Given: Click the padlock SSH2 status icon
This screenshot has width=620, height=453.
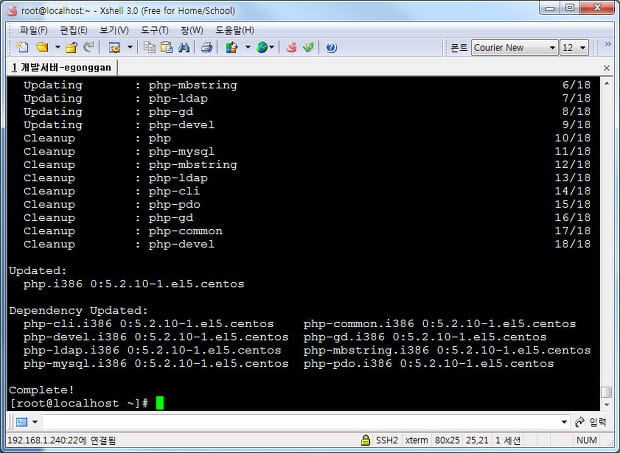Looking at the screenshot, I should pos(365,440).
